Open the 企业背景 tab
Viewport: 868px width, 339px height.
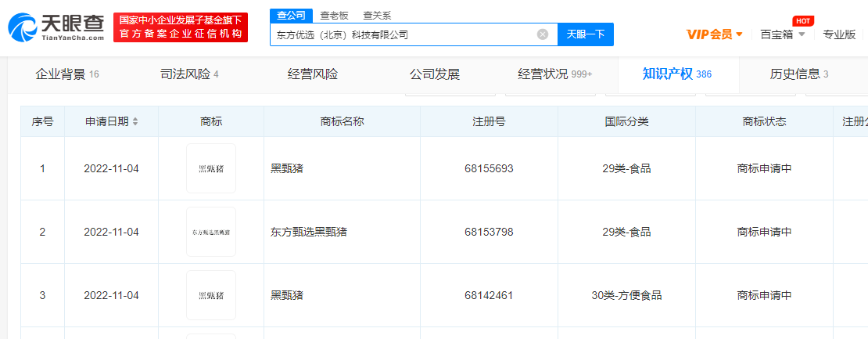coord(67,74)
